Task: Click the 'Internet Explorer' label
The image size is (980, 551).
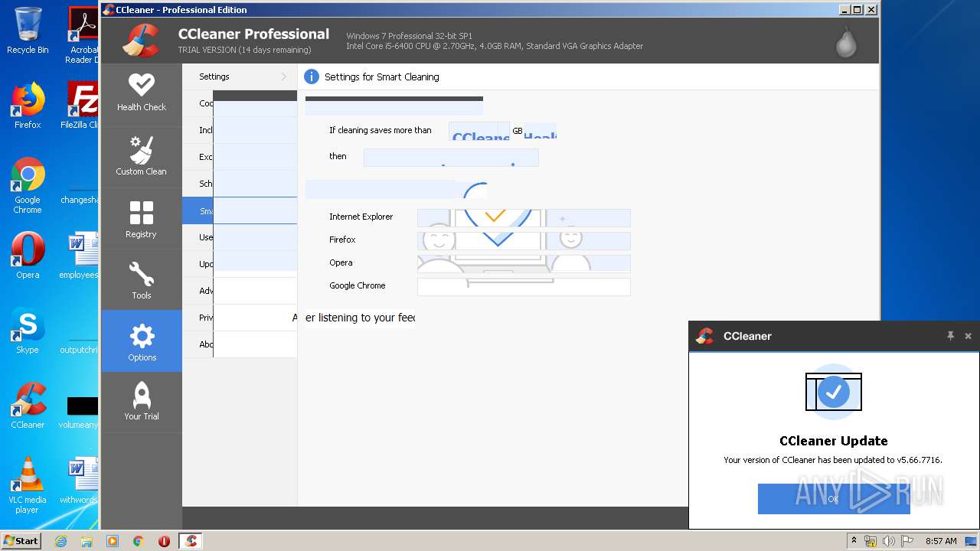Action: pyautogui.click(x=361, y=217)
